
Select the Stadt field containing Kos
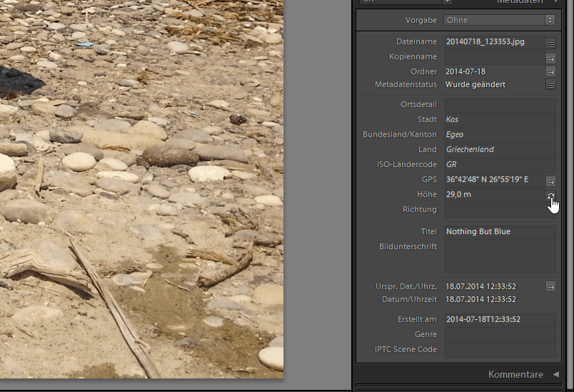tap(499, 120)
